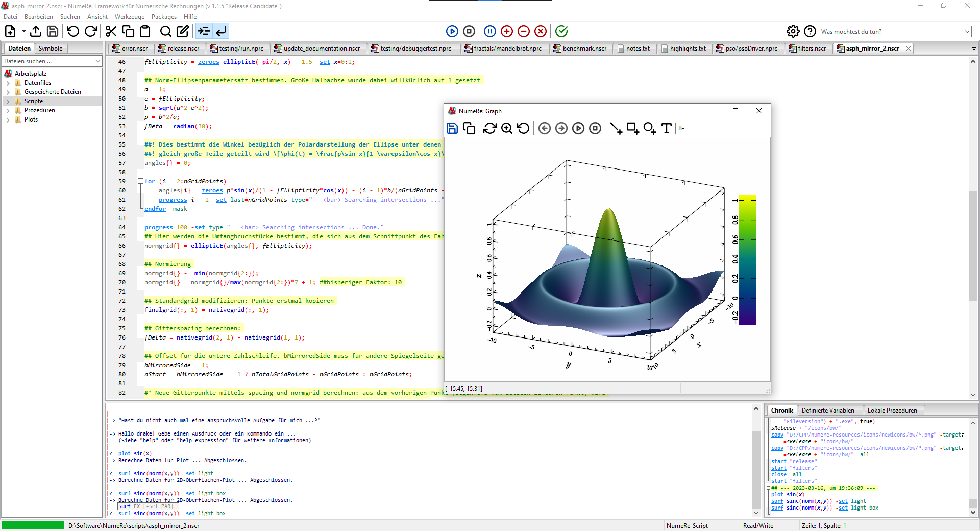Save the current script
The width and height of the screenshot is (980, 531).
pyautogui.click(x=53, y=31)
